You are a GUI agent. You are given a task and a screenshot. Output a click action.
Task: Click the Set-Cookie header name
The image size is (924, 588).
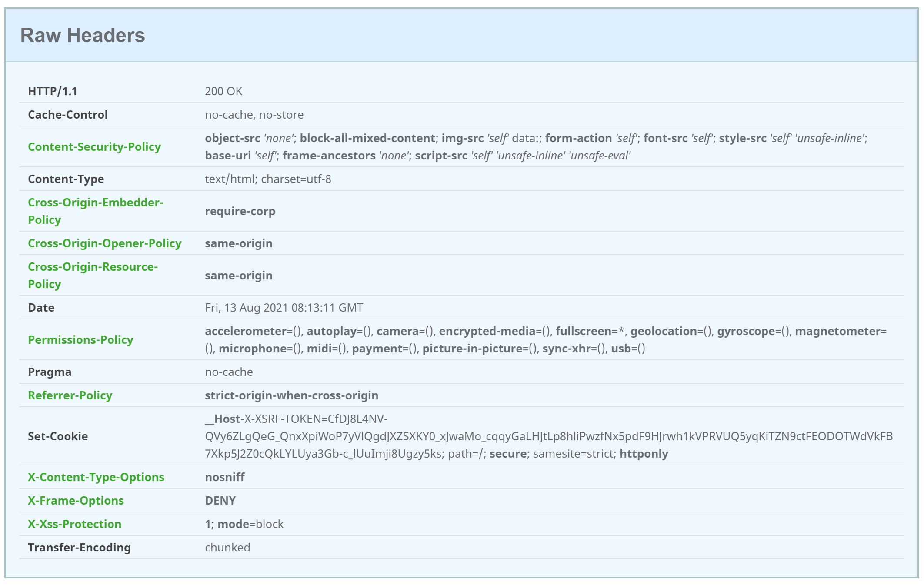coord(58,436)
